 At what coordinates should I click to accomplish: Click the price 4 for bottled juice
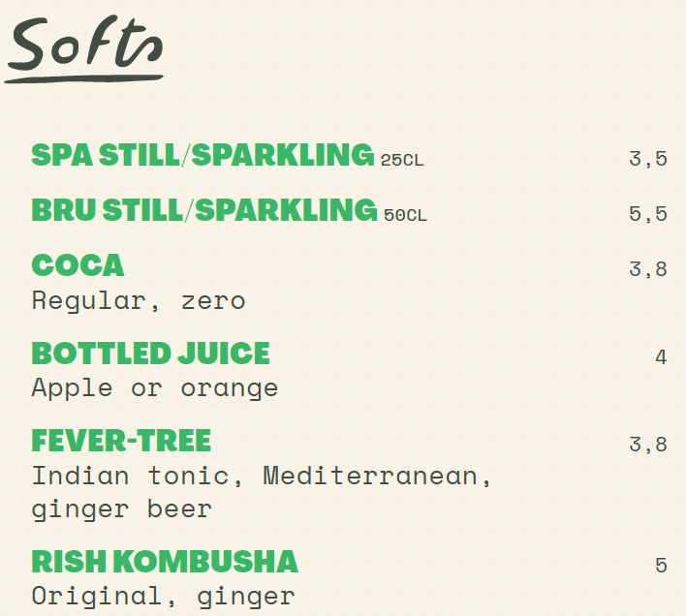(x=661, y=357)
